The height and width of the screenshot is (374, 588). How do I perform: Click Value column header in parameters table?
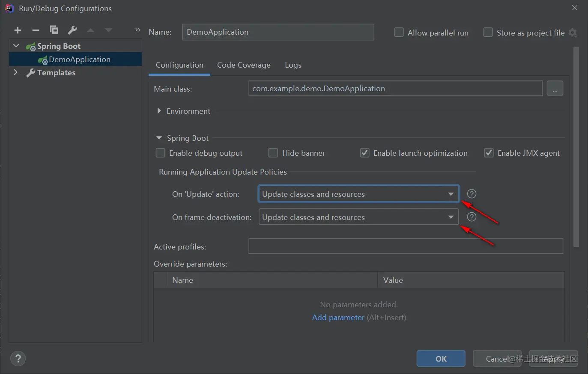pos(471,280)
